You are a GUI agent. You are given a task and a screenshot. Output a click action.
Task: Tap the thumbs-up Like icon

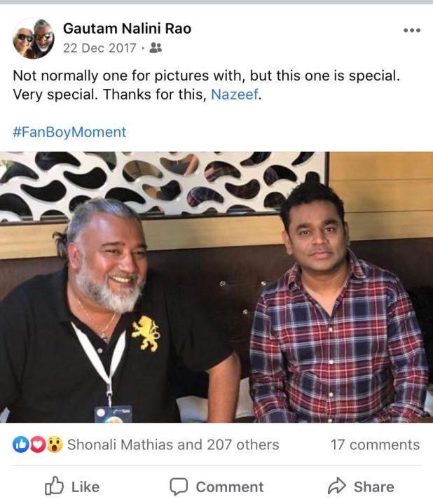(54, 486)
